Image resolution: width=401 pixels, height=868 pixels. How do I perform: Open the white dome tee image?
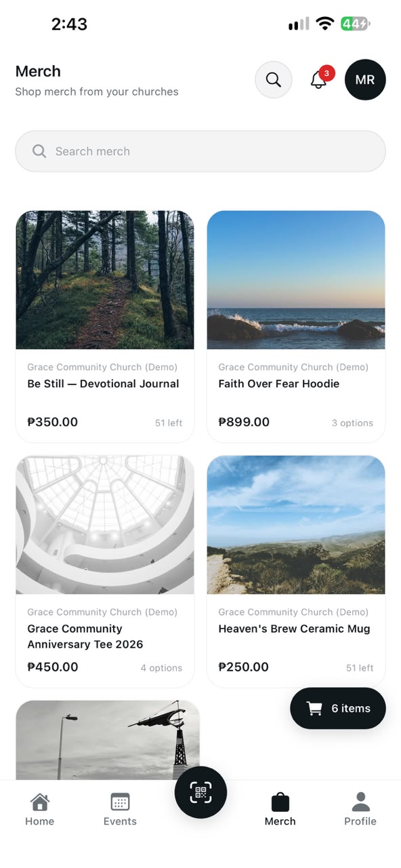coord(105,525)
